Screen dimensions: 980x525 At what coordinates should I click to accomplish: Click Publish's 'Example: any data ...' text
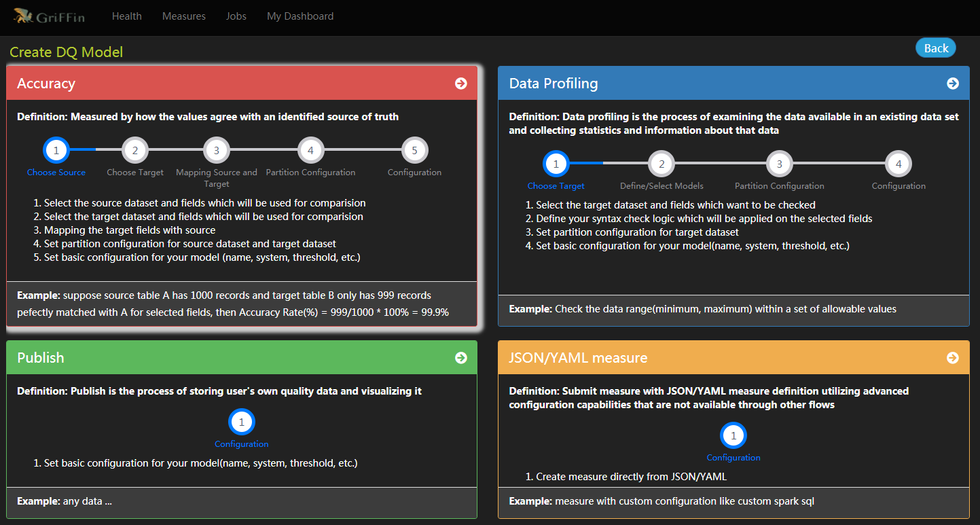(x=65, y=502)
